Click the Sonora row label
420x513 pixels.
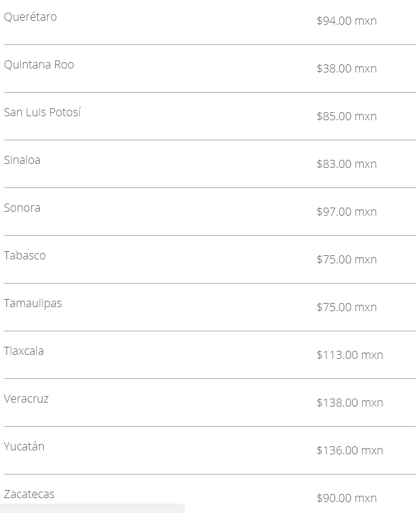[22, 208]
